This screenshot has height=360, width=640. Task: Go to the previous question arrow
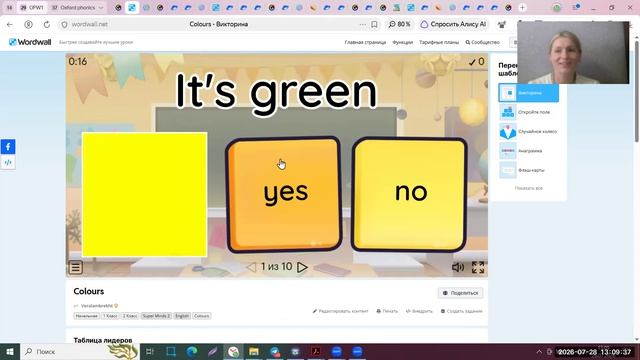[251, 267]
